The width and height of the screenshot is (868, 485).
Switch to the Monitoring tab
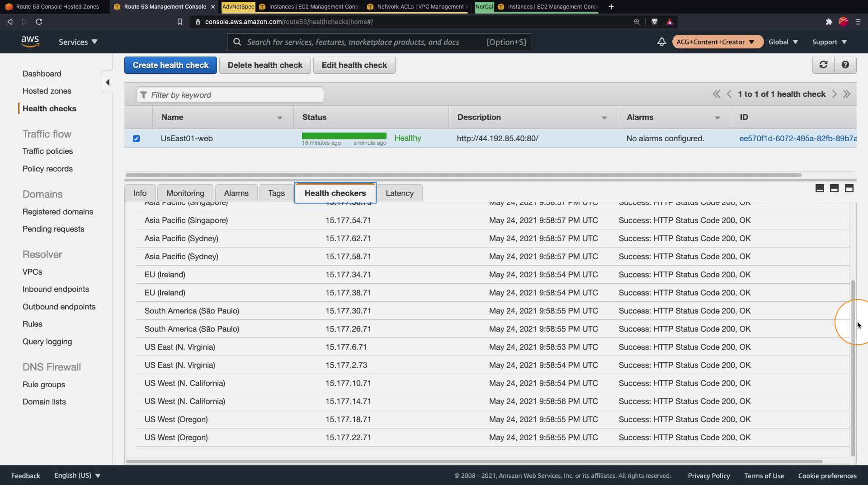[x=185, y=193]
